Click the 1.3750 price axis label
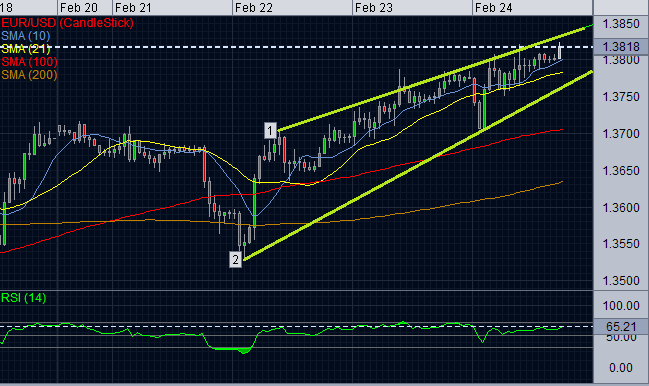This screenshot has width=649, height=386. click(621, 97)
